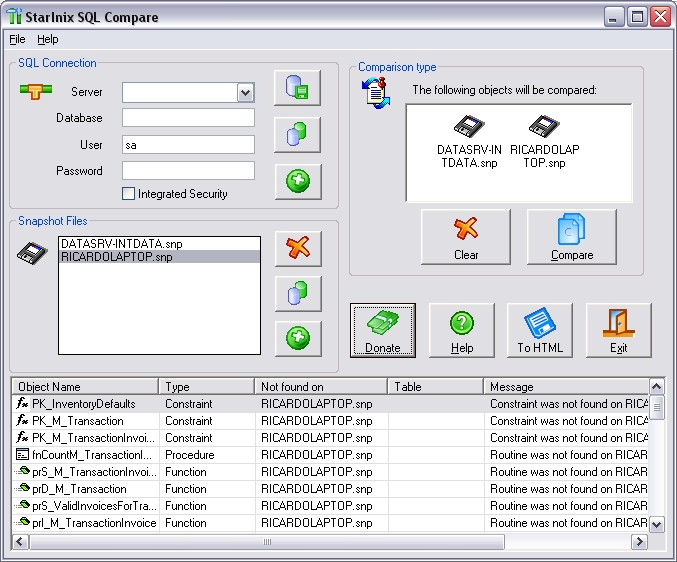Click the horizontal scrollbar left arrow
This screenshot has width=677, height=562.
(20, 541)
